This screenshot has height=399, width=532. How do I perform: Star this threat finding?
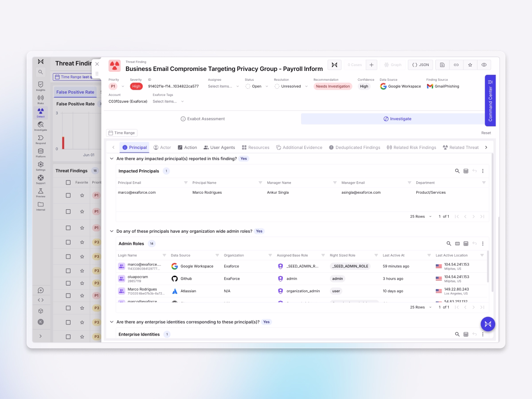pyautogui.click(x=470, y=65)
